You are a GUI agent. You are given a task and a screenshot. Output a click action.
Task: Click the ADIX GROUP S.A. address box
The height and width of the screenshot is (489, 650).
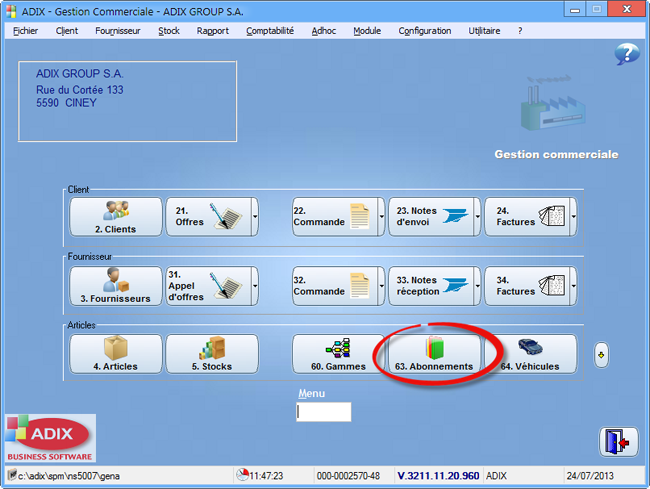point(127,102)
